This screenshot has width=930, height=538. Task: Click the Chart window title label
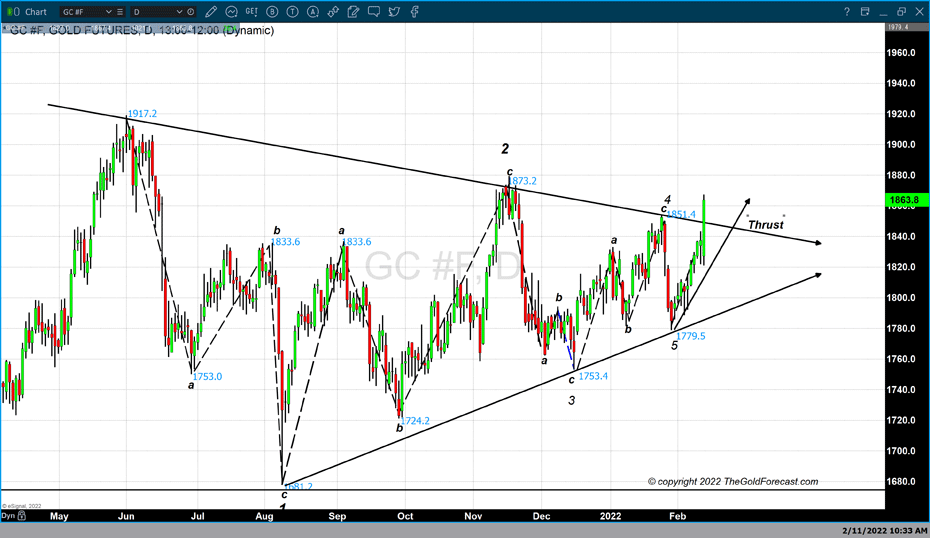coord(35,11)
